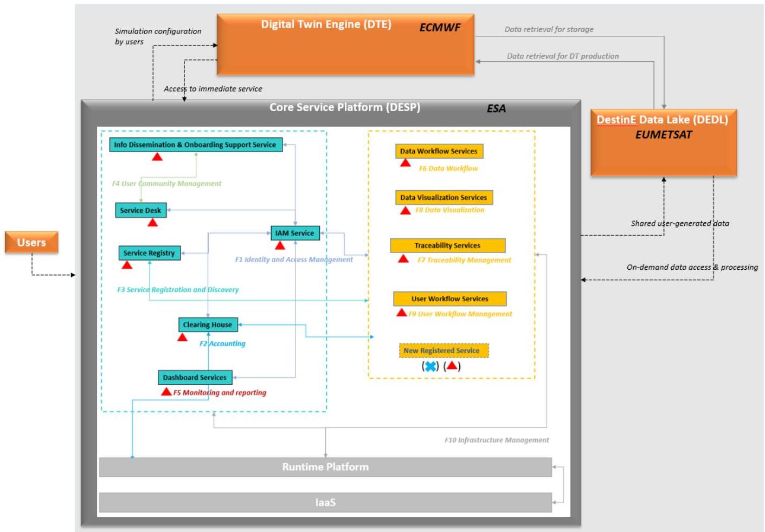Click red triangle beside F5 Monitoring and reporting

[166, 391]
